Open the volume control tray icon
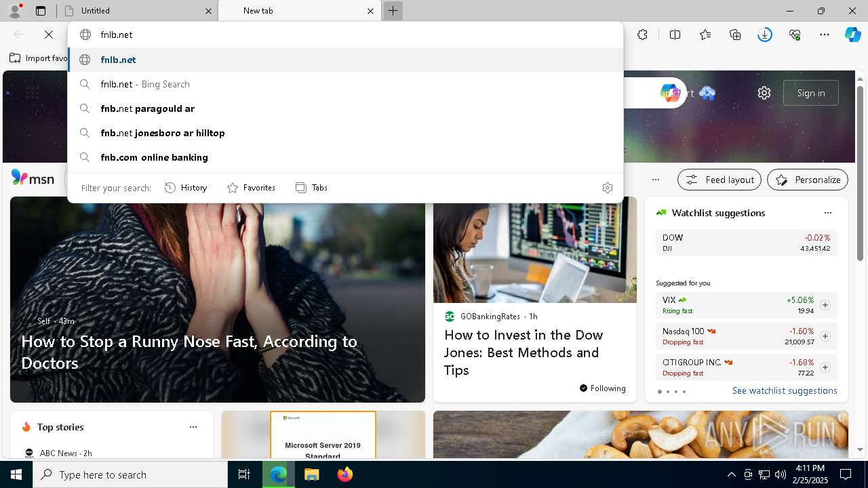Image resolution: width=868 pixels, height=488 pixels. pyautogui.click(x=780, y=474)
